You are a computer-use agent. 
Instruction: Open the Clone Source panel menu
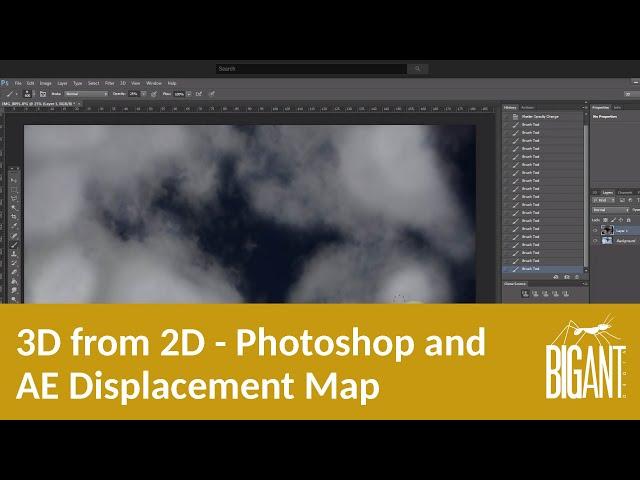pyautogui.click(x=584, y=284)
